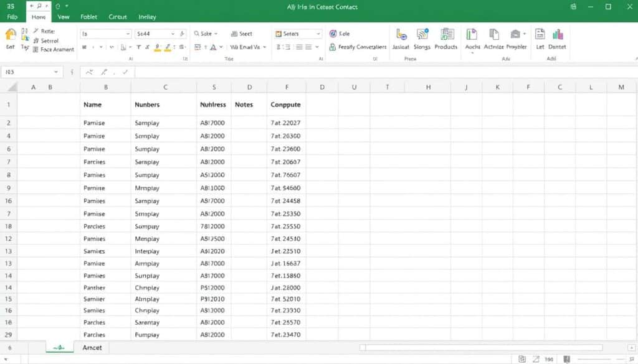
Task: Click the Retle tool icon
Action: [x=36, y=31]
